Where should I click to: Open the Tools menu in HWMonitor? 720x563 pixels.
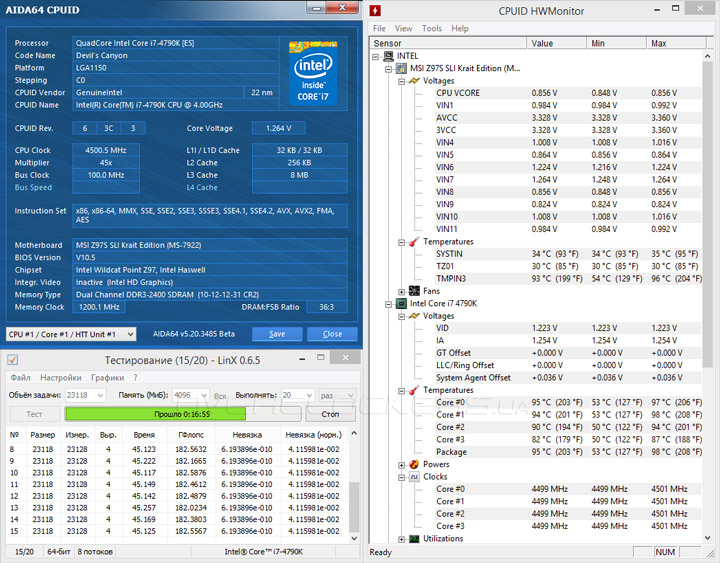431,29
